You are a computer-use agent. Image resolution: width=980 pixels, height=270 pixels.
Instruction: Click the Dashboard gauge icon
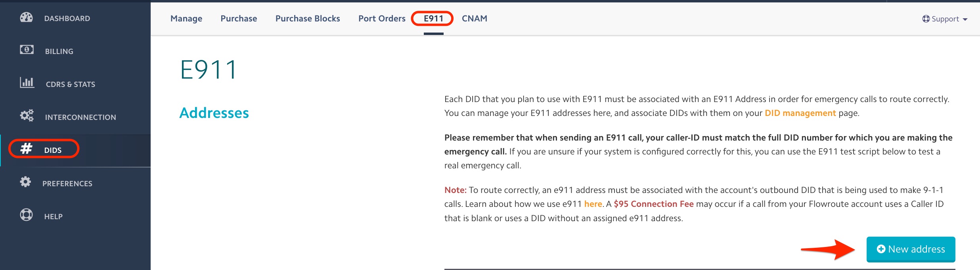pos(27,17)
